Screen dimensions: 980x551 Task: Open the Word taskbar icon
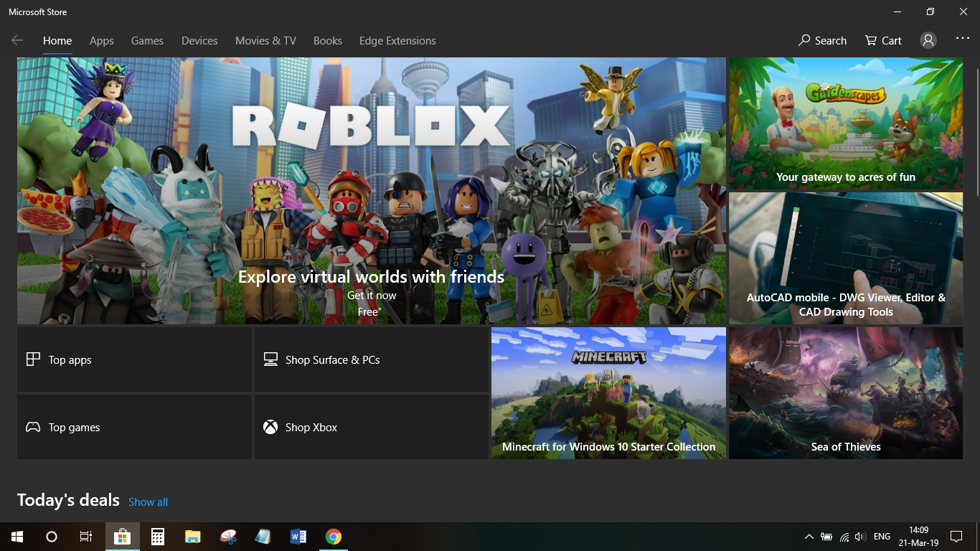[x=298, y=537]
